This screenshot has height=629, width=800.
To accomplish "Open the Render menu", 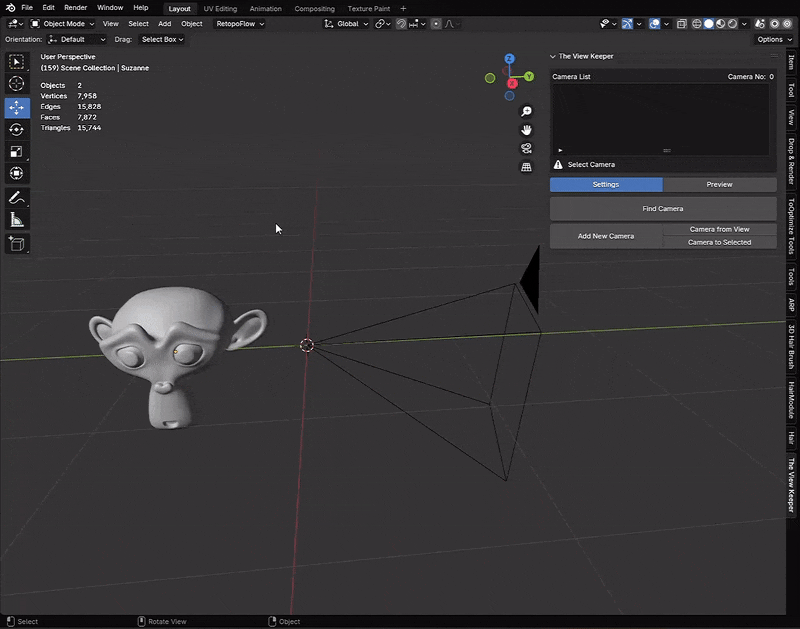I will point(76,8).
